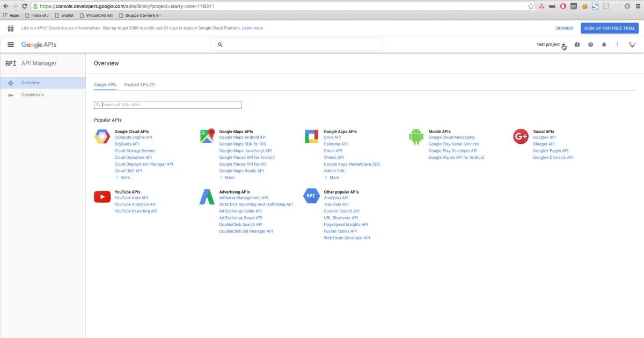Image resolution: width=644 pixels, height=338 pixels.
Task: Open the YouTube Data API link
Action: (131, 198)
